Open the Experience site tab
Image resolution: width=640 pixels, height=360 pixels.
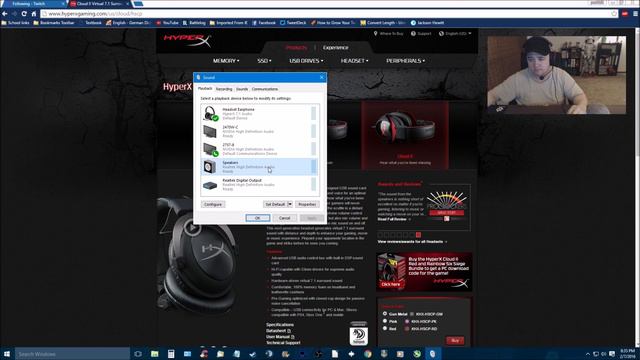[336, 48]
